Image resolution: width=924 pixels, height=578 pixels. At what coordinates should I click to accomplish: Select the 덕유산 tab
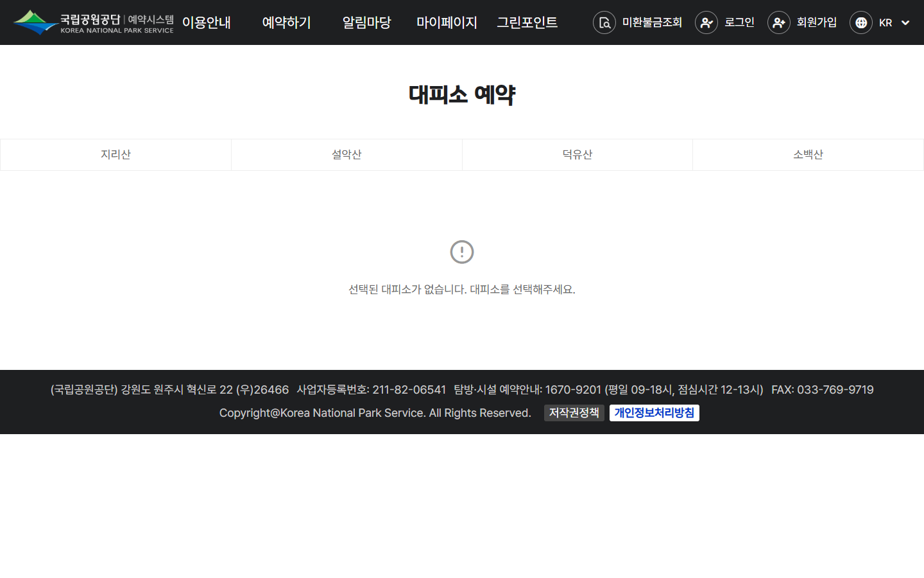pos(577,155)
